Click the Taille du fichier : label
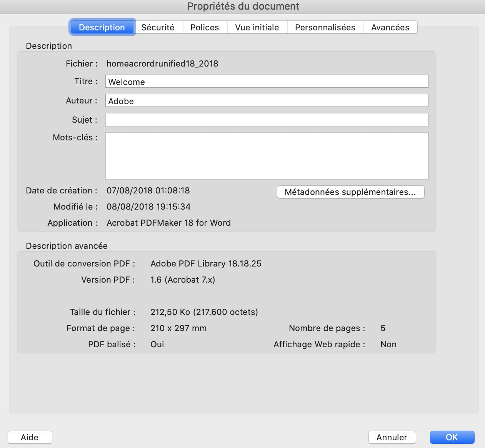This screenshot has width=485, height=448. pyautogui.click(x=103, y=312)
